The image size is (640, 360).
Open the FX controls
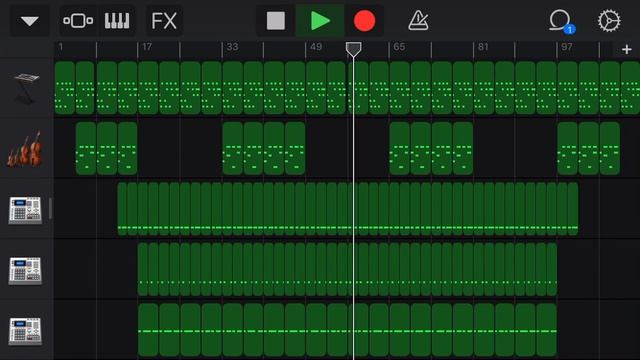click(x=164, y=21)
